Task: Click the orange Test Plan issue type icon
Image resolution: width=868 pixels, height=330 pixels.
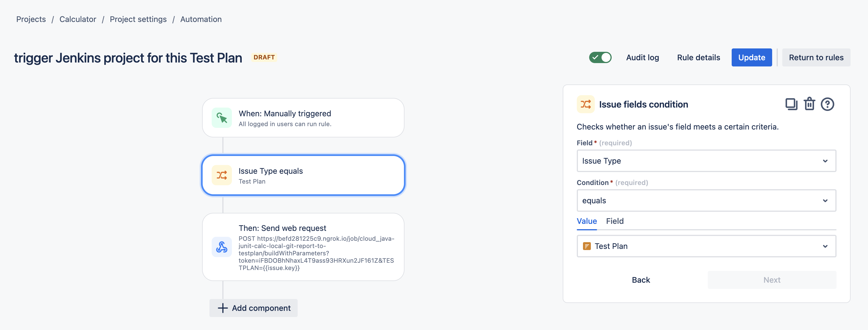Action: pos(587,246)
